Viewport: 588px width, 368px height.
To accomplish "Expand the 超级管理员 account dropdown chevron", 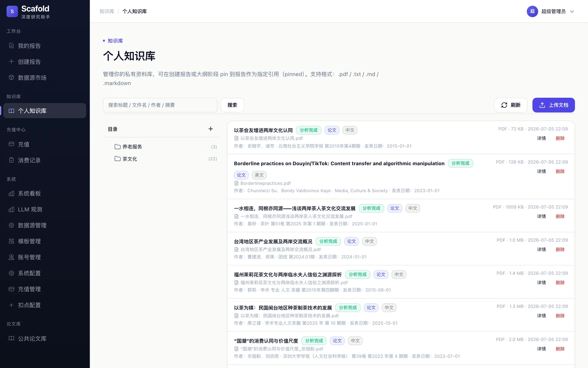I will (572, 11).
